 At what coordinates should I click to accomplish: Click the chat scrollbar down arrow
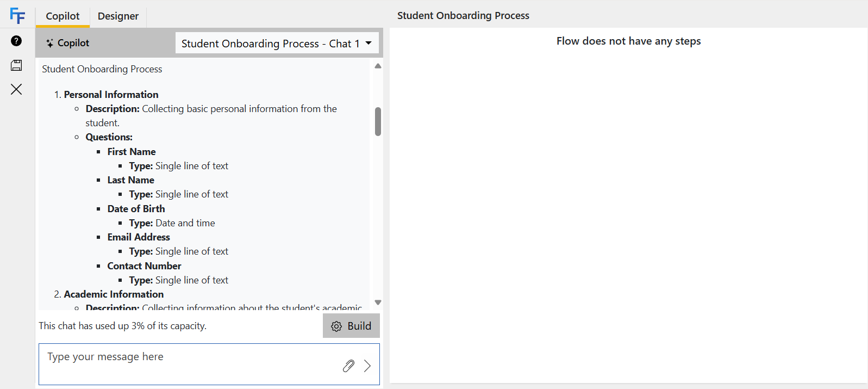pos(378,302)
